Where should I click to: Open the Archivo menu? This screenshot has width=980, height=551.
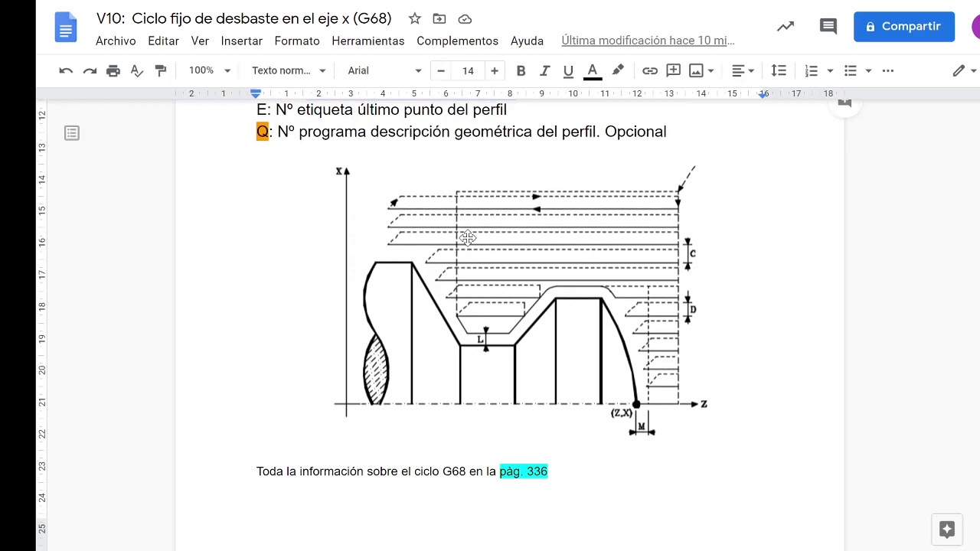click(116, 41)
